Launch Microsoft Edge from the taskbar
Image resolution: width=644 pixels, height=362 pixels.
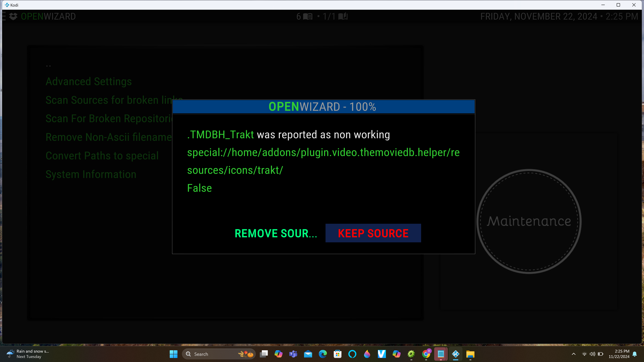[323, 354]
